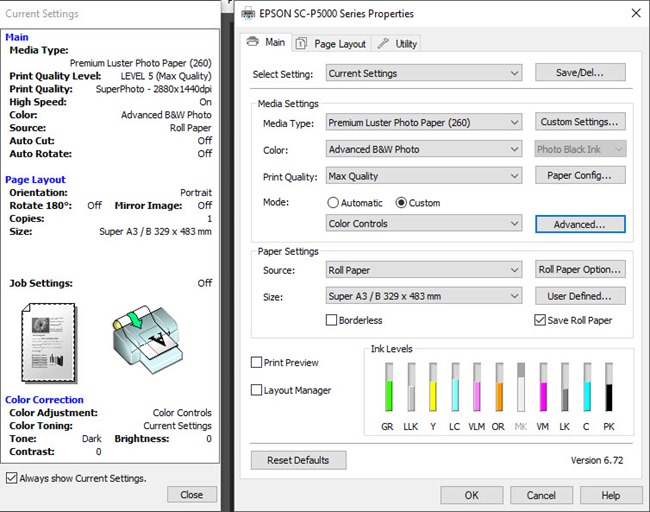Click the Page Layout tab page icon

point(301,44)
